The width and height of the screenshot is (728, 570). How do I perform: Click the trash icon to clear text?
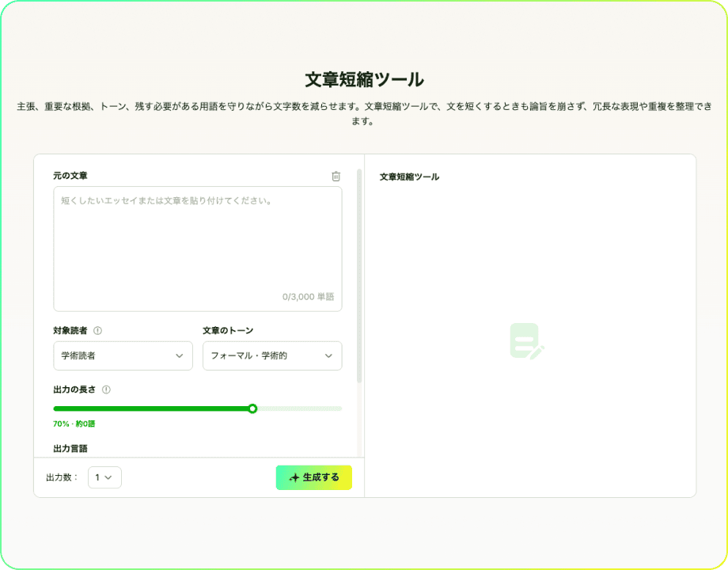pos(336,176)
